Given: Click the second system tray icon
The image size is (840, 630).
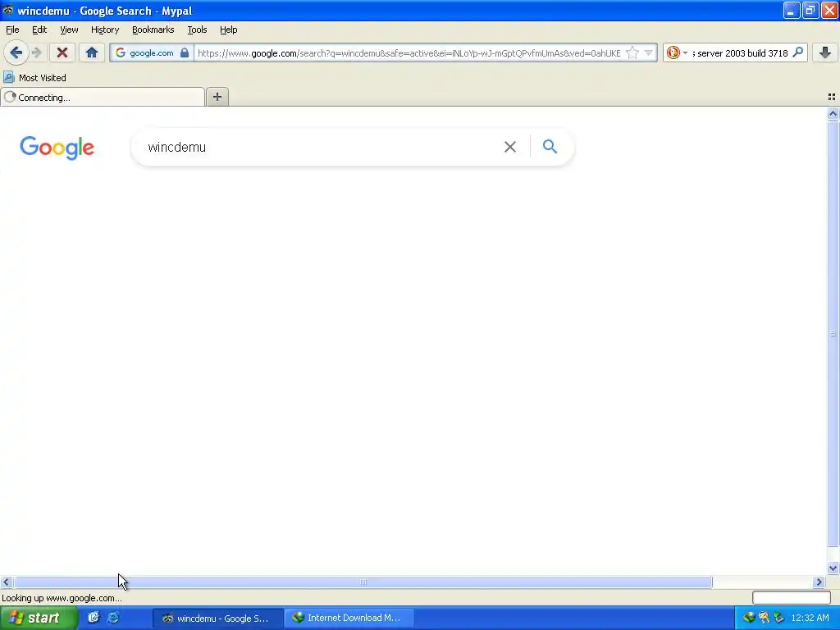Looking at the screenshot, I should pyautogui.click(x=764, y=618).
